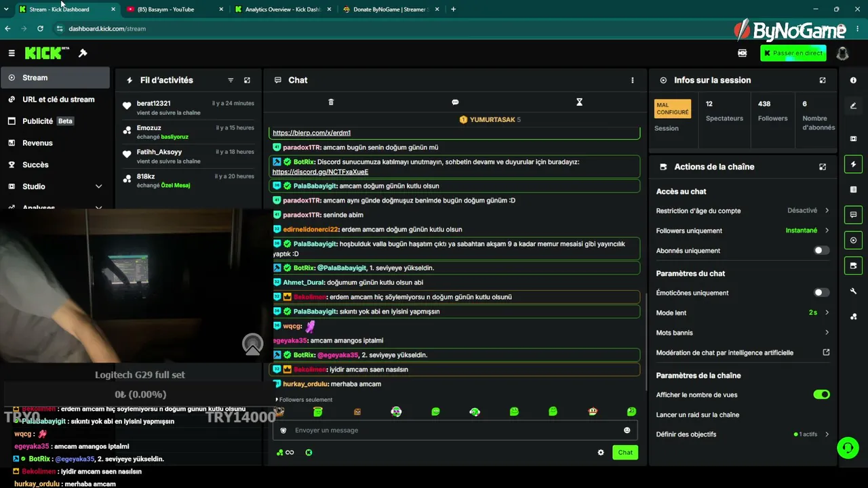868x488 pixels.
Task: Open Mots bannis settings
Action: pyautogui.click(x=743, y=333)
